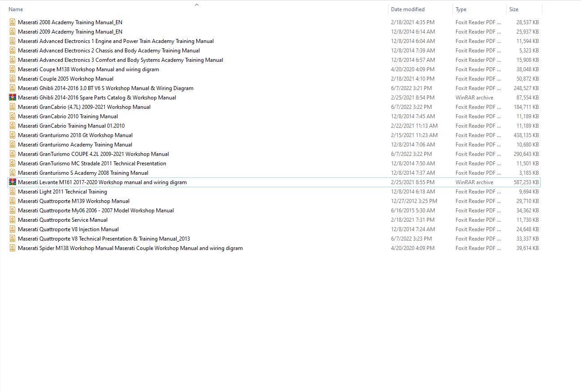Select Maserati GranCabrio 2010 Training Manual name

[68, 116]
